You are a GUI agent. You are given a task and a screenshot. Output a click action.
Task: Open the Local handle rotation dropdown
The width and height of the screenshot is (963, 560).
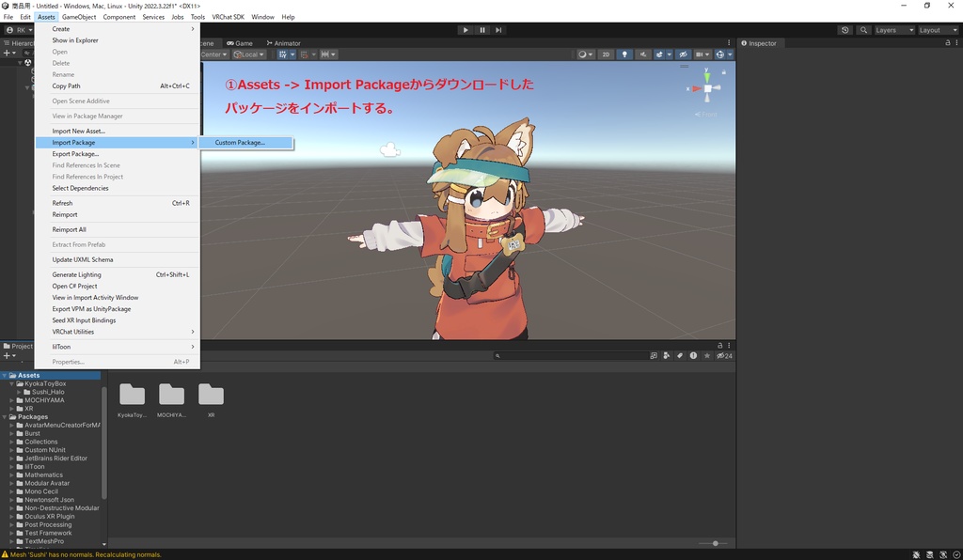[x=248, y=54]
